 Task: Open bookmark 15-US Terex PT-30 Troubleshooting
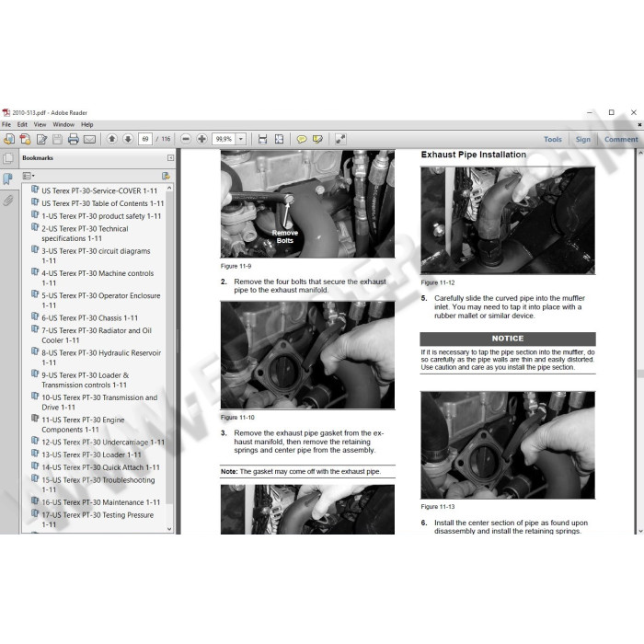98,485
